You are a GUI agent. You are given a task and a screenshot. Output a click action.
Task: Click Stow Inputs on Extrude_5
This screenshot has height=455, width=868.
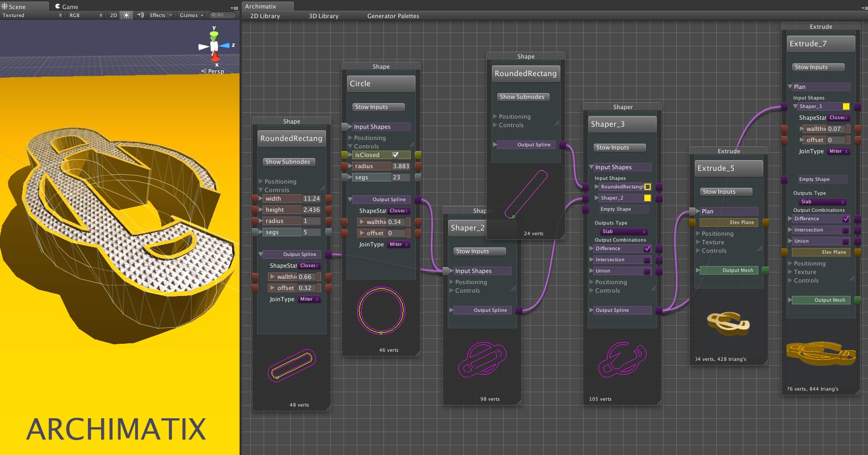726,192
